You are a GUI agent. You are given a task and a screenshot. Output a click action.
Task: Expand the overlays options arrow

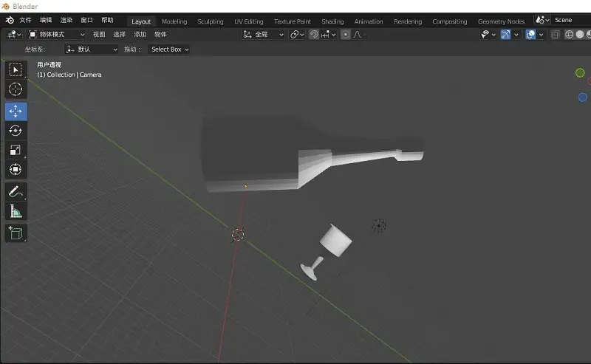click(542, 35)
